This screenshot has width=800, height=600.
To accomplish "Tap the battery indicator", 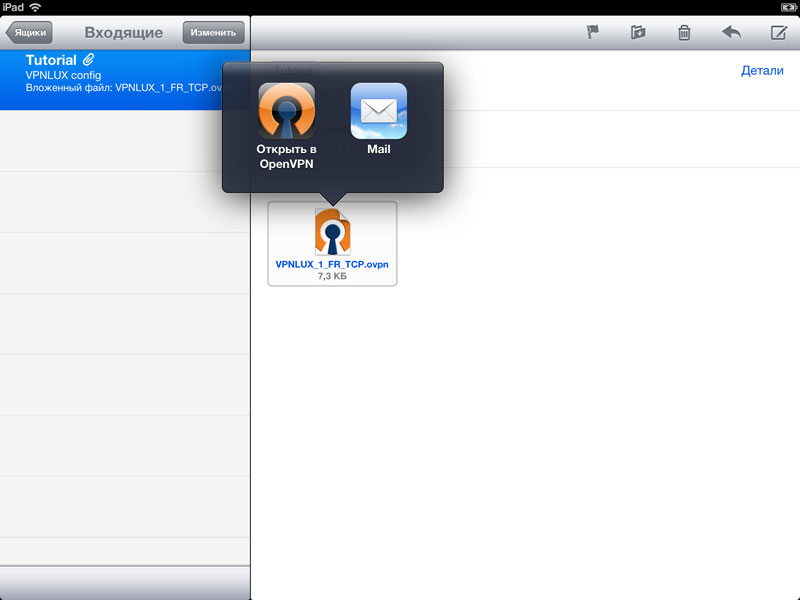I will [789, 7].
